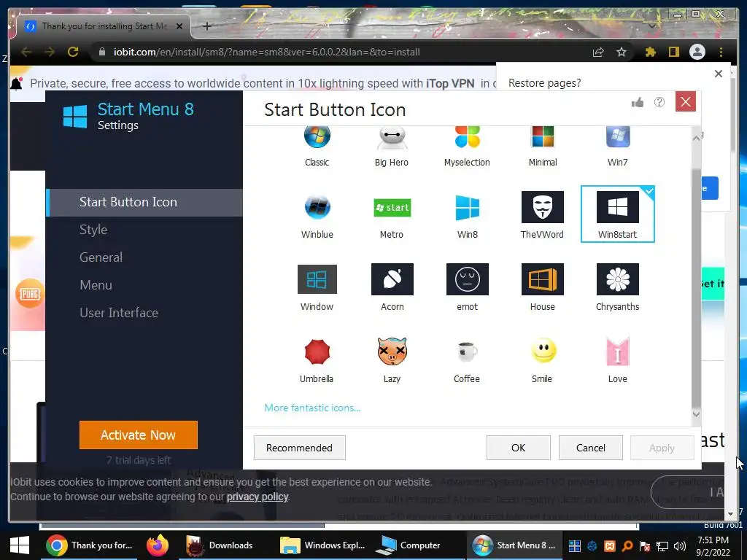Screen dimensions: 747x560
Task: Select the yellow Smile icon
Action: click(x=542, y=359)
